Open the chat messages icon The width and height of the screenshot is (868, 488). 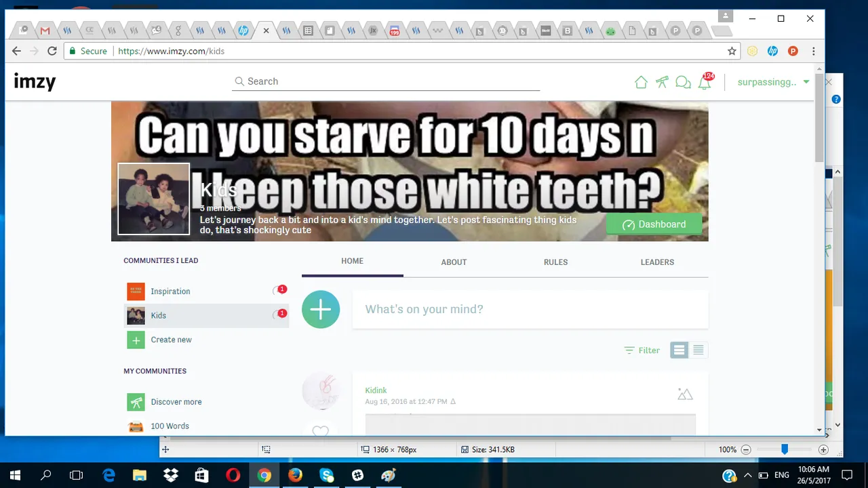point(684,82)
